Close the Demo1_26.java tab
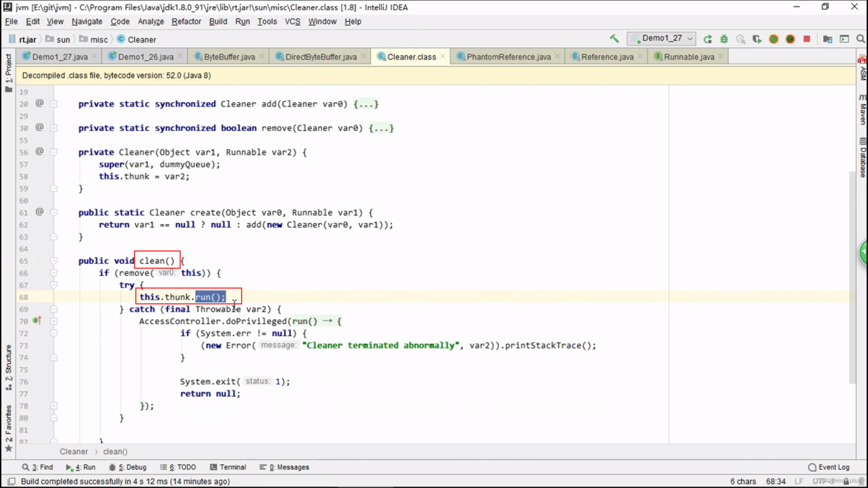 click(180, 56)
